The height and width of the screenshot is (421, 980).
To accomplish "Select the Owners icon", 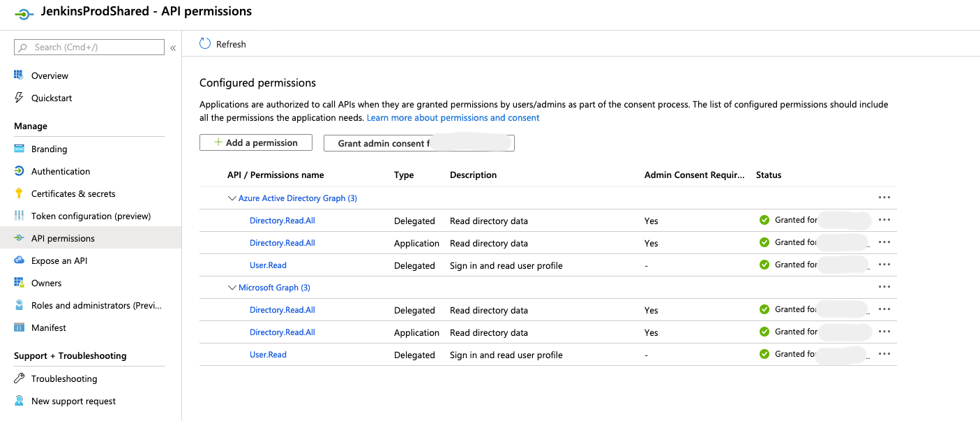I will pyautogui.click(x=17, y=283).
